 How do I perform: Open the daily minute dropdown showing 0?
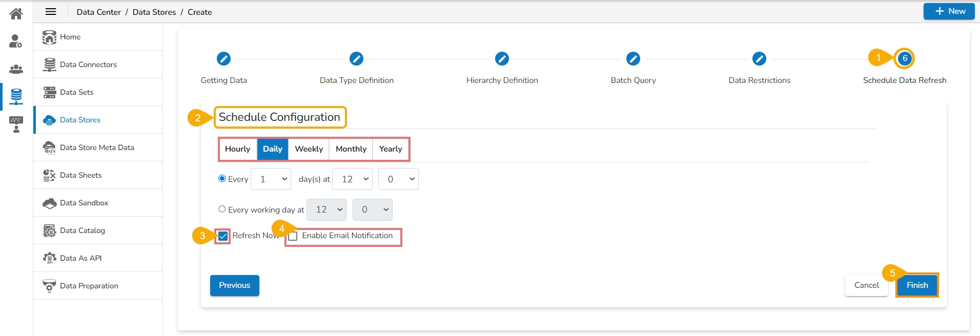click(x=398, y=179)
